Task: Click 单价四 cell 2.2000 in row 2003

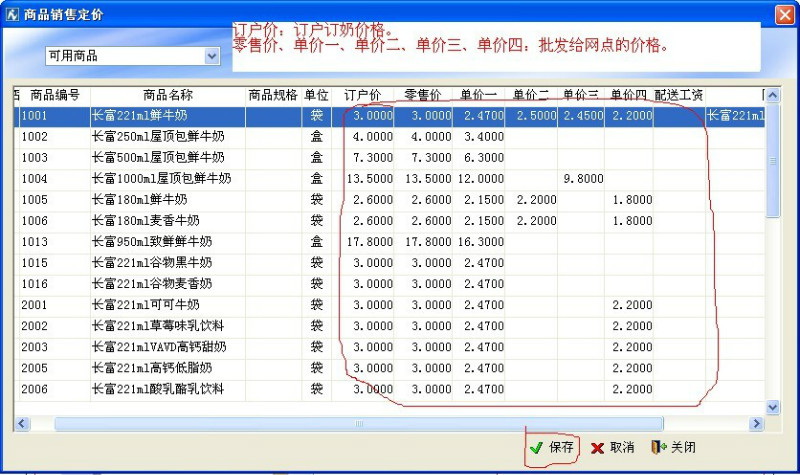Action: tap(629, 347)
